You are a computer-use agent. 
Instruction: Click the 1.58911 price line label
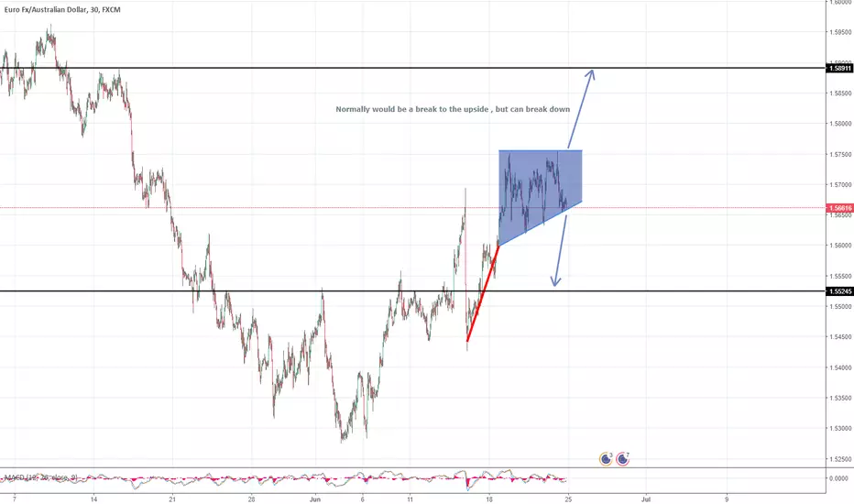click(x=840, y=69)
